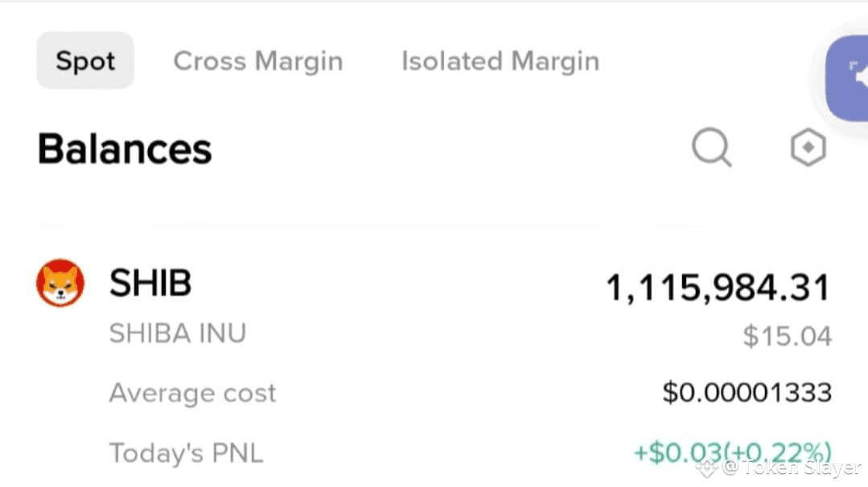Switch to the Spot tab

tap(85, 61)
